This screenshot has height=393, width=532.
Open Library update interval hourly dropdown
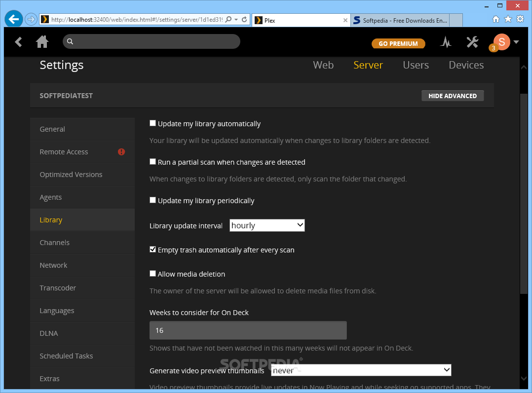(267, 225)
